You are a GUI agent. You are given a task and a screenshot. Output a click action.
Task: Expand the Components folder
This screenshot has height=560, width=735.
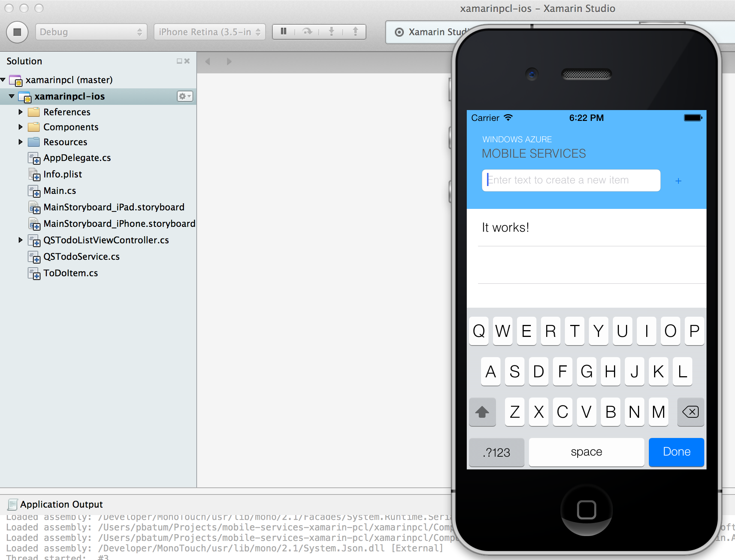point(21,127)
